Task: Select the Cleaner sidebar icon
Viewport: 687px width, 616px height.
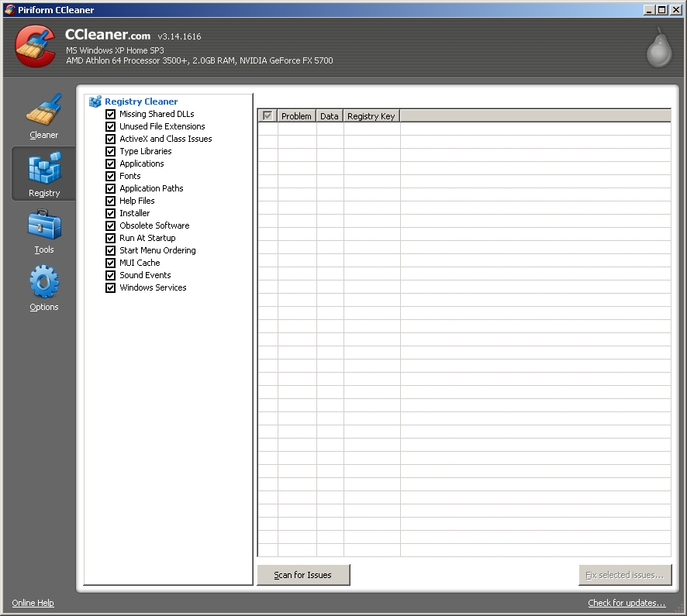Action: tap(43, 115)
